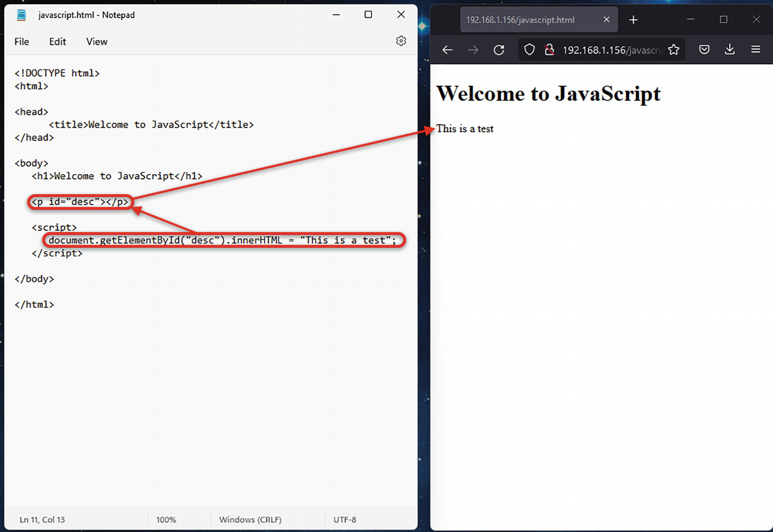Click the 100% zoom level indicator

coord(166,519)
